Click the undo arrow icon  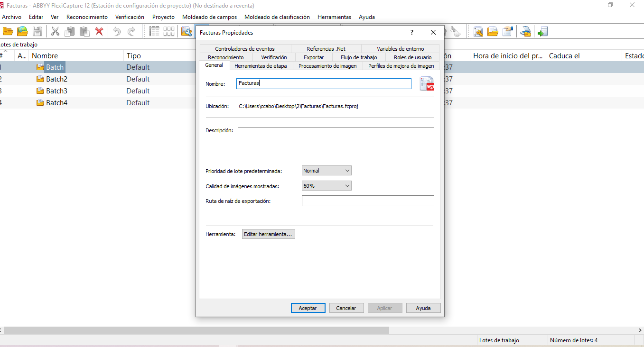[117, 31]
